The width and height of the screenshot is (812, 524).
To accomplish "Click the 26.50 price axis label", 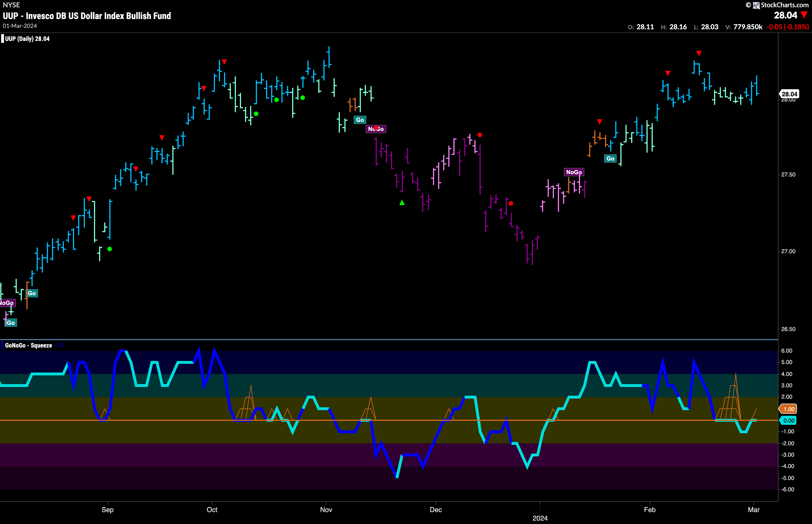I will tap(788, 329).
